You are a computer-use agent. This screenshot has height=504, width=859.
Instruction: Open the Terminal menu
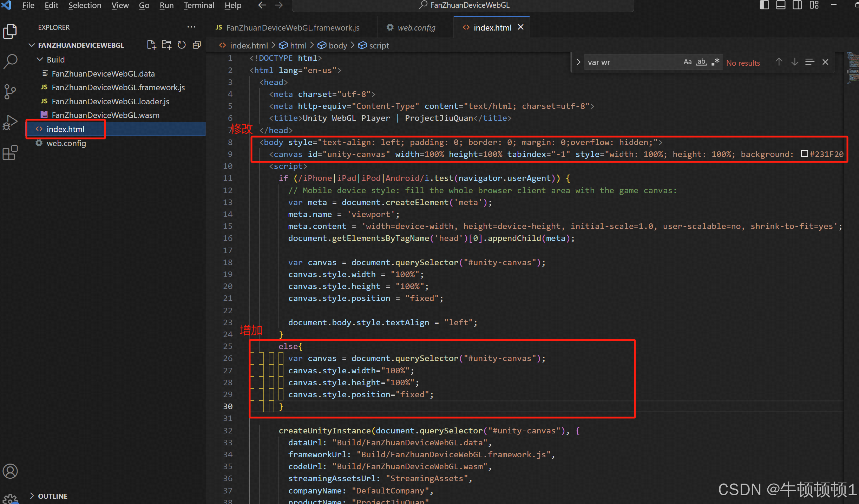point(199,5)
